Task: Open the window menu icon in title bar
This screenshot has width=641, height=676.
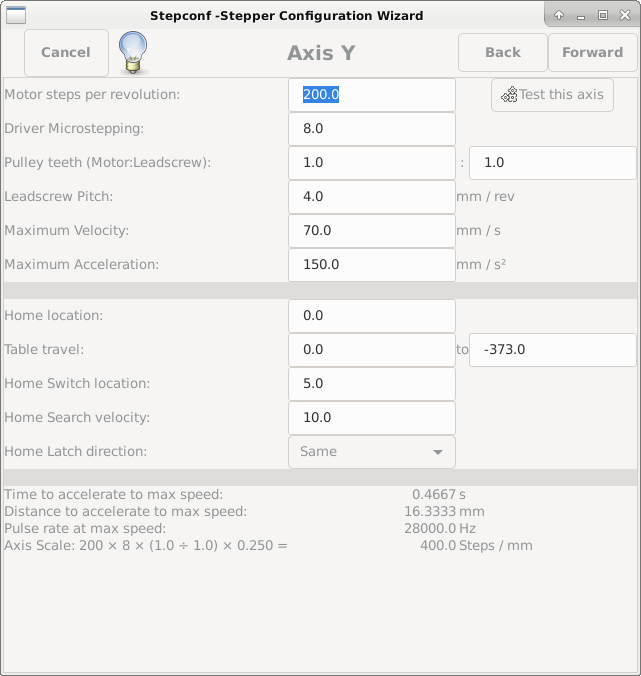Action: tap(16, 16)
